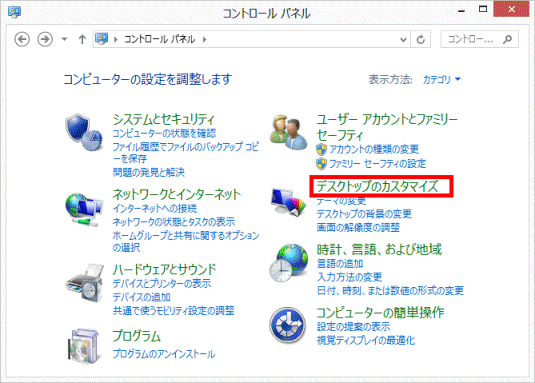This screenshot has width=535, height=383.
Task: Open デスクトップのカスタマイズ category link
Action: click(x=377, y=186)
